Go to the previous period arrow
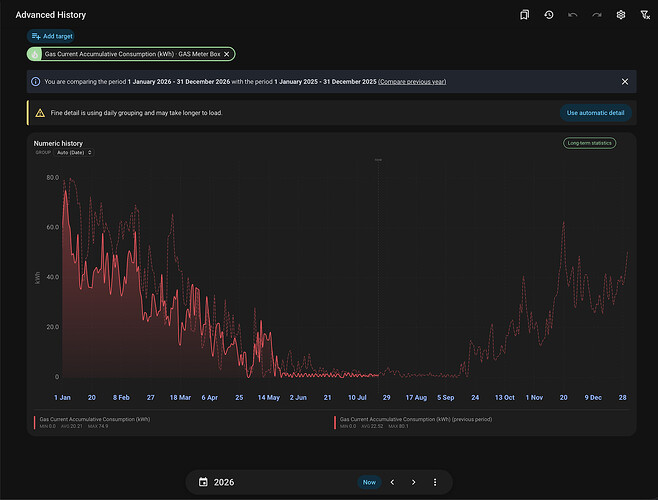The height and width of the screenshot is (500, 658). click(x=392, y=482)
